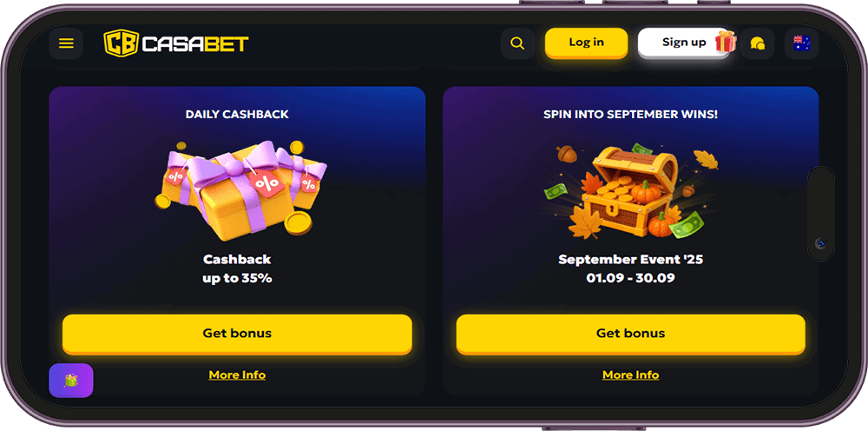Get bonus for September Event
Image resolution: width=868 pixels, height=431 pixels.
click(630, 334)
